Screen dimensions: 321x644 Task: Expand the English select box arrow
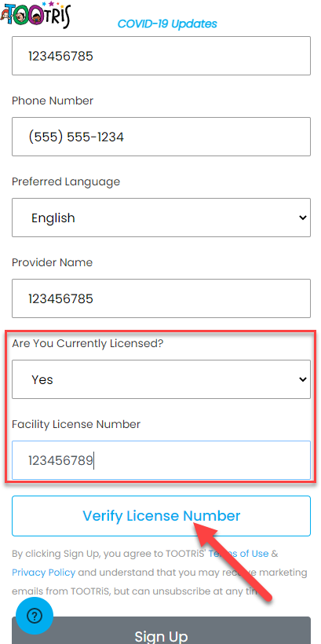coord(302,218)
